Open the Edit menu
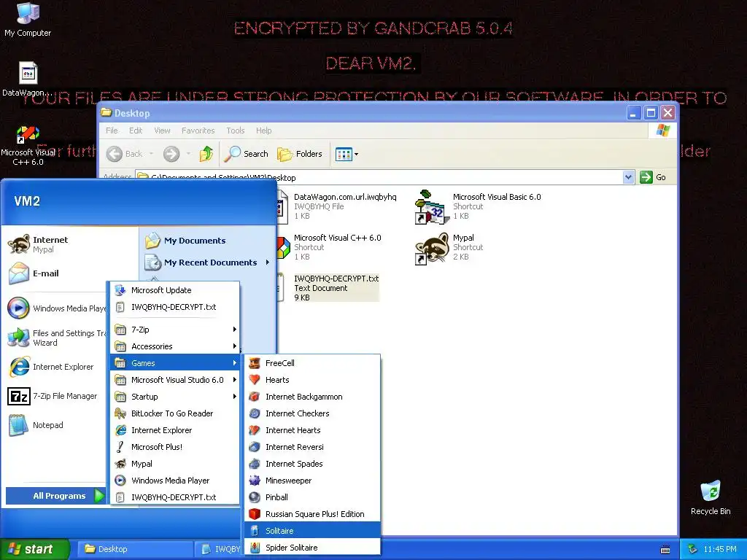Screen dimensions: 747x560 pyautogui.click(x=136, y=131)
